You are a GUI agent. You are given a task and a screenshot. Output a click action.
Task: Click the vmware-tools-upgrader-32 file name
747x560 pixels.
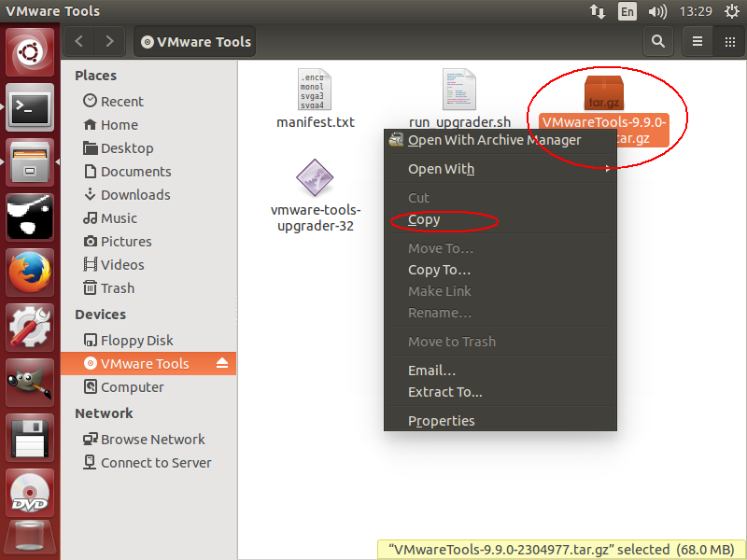point(316,217)
